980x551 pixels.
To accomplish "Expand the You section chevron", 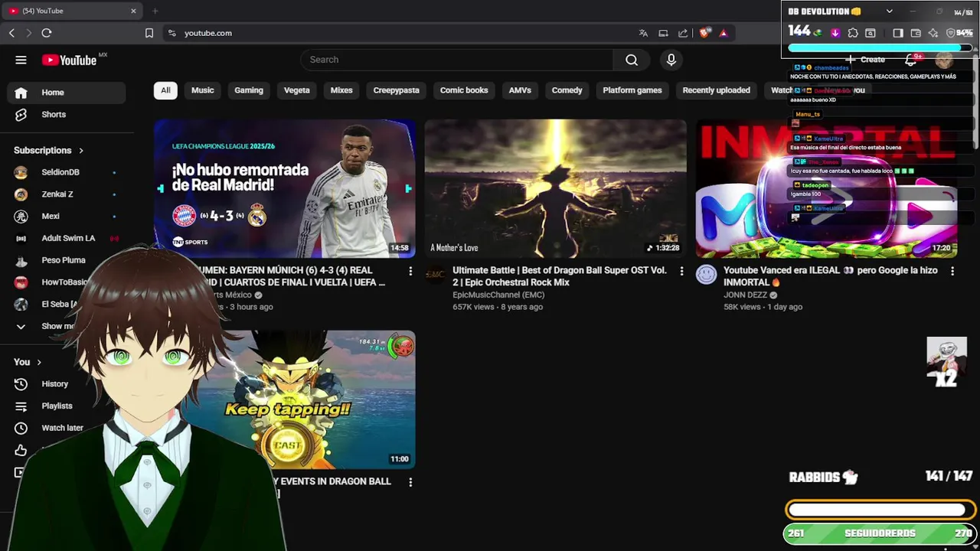I will point(38,362).
